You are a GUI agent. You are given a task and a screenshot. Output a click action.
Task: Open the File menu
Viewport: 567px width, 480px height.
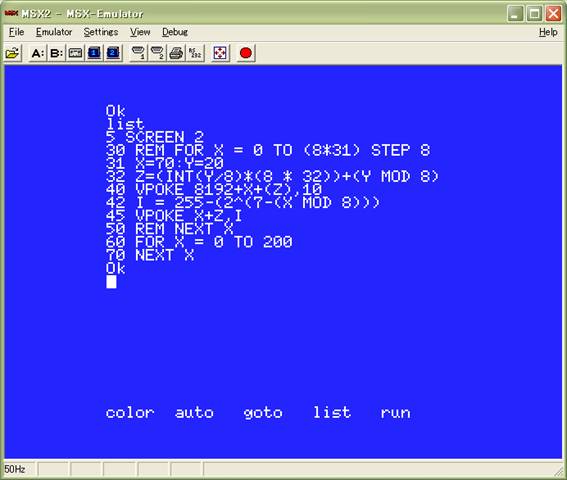pos(17,32)
